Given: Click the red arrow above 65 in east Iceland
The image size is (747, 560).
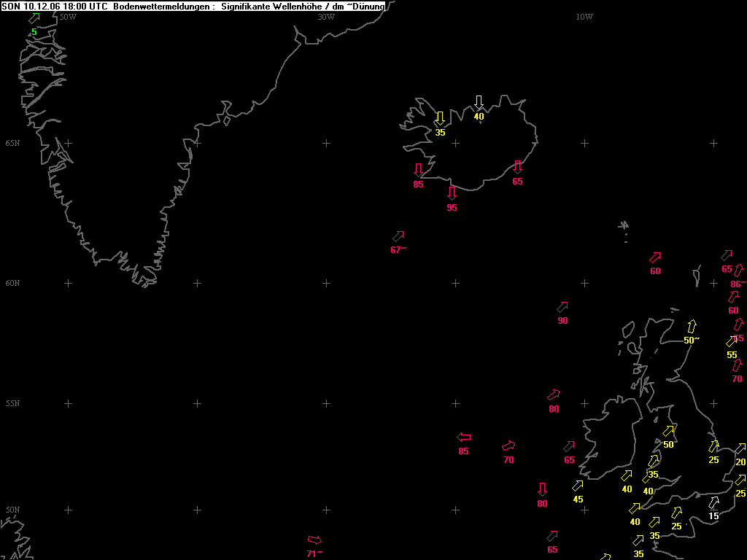Looking at the screenshot, I should pyautogui.click(x=517, y=167).
